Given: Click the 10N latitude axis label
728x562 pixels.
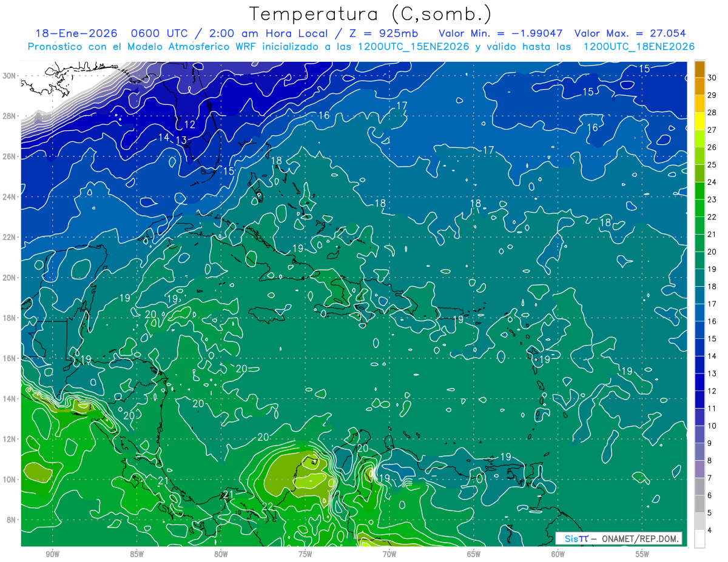Looking at the screenshot, I should 10,480.
